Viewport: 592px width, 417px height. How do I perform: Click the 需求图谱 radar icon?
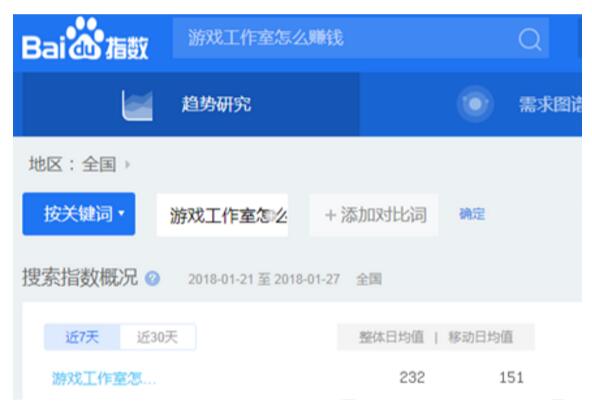pos(475,104)
